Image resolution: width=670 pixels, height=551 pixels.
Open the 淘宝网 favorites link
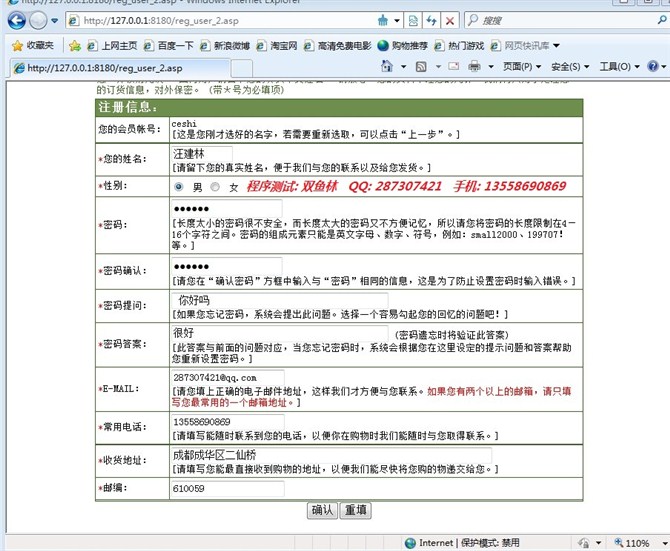[x=276, y=45]
